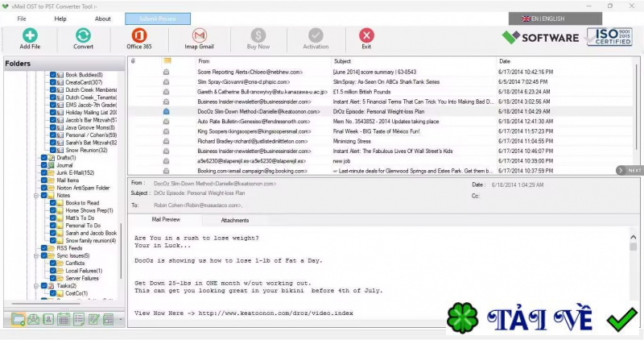Click attachment column header icon
Image resolution: width=644 pixels, height=340 pixels.
pyautogui.click(x=133, y=61)
